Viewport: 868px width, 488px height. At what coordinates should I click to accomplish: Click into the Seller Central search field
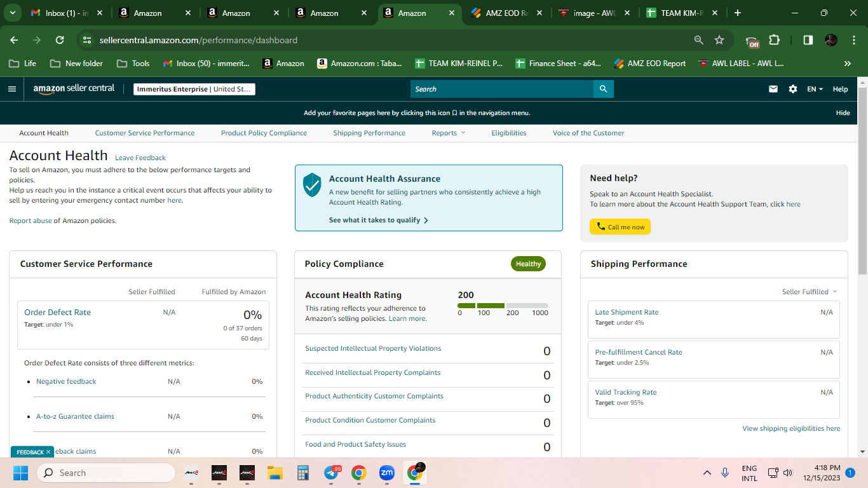tap(502, 89)
